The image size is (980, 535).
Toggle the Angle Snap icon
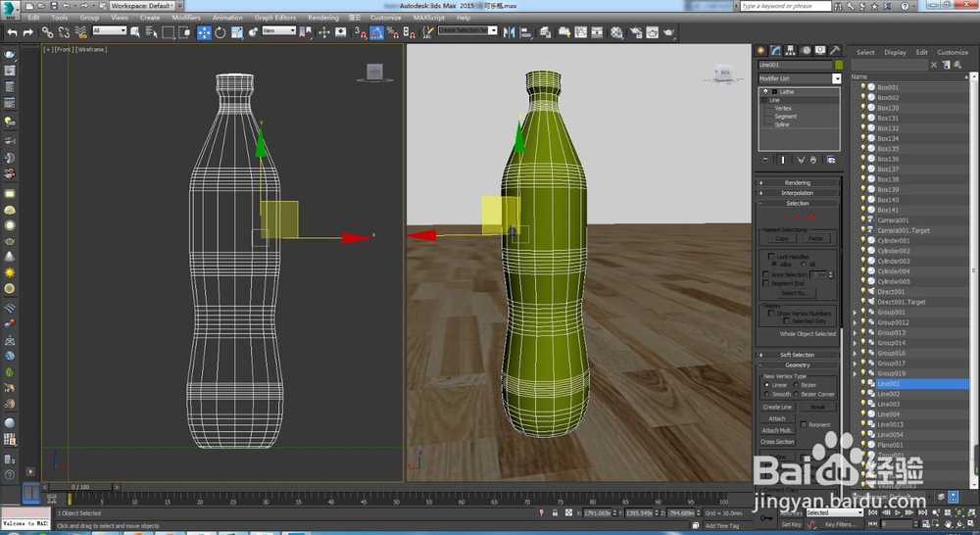coord(376,32)
